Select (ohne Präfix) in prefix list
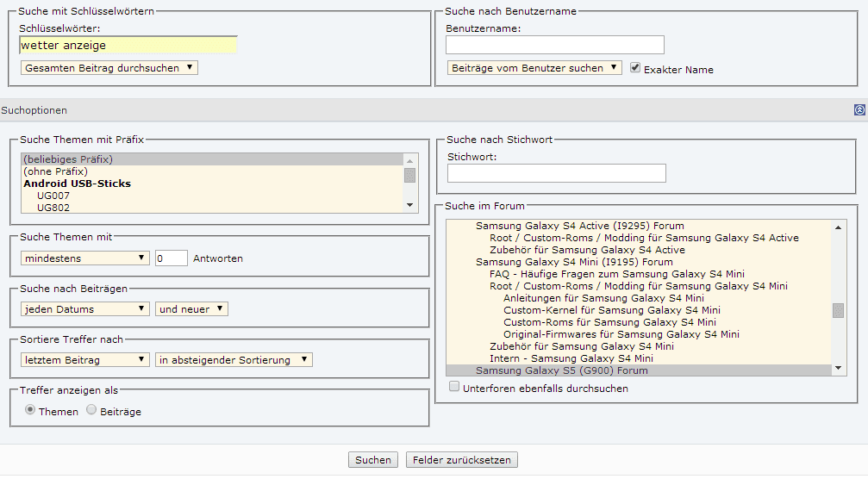 click(213, 171)
